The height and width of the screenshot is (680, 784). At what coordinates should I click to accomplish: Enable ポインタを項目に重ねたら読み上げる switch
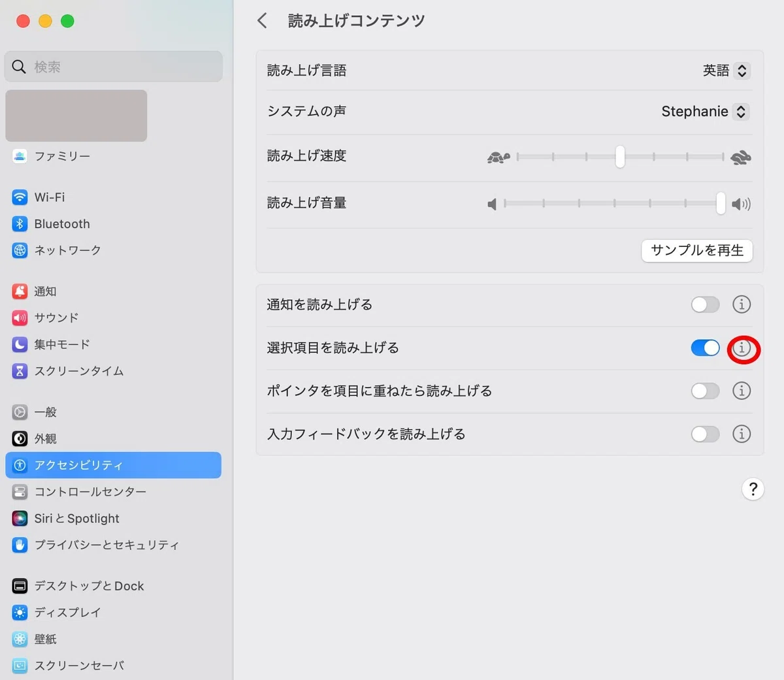706,391
